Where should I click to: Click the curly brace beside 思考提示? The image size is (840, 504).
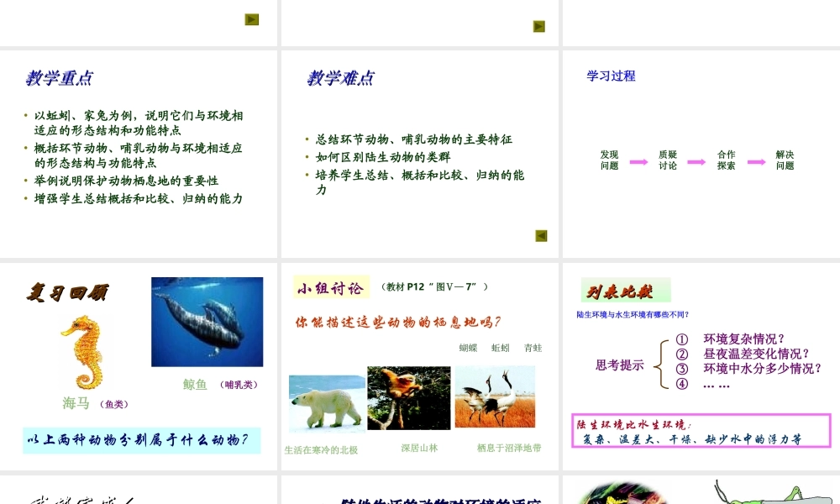pyautogui.click(x=662, y=364)
